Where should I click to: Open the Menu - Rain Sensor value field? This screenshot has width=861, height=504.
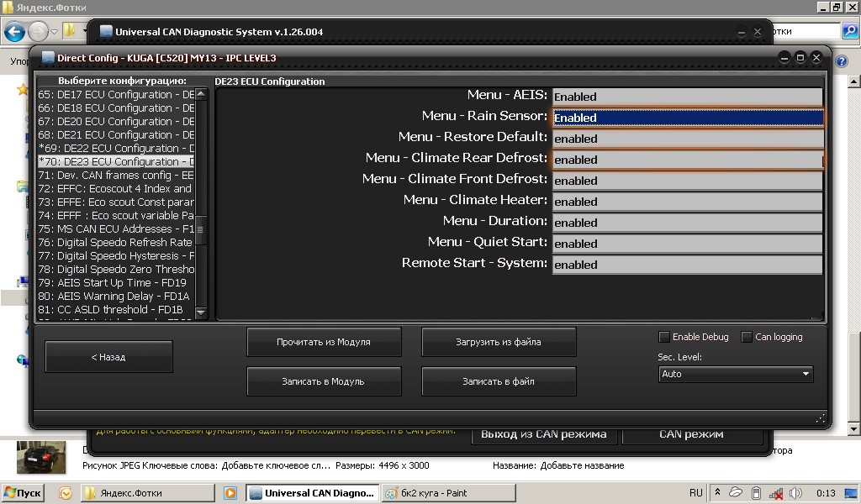click(688, 118)
